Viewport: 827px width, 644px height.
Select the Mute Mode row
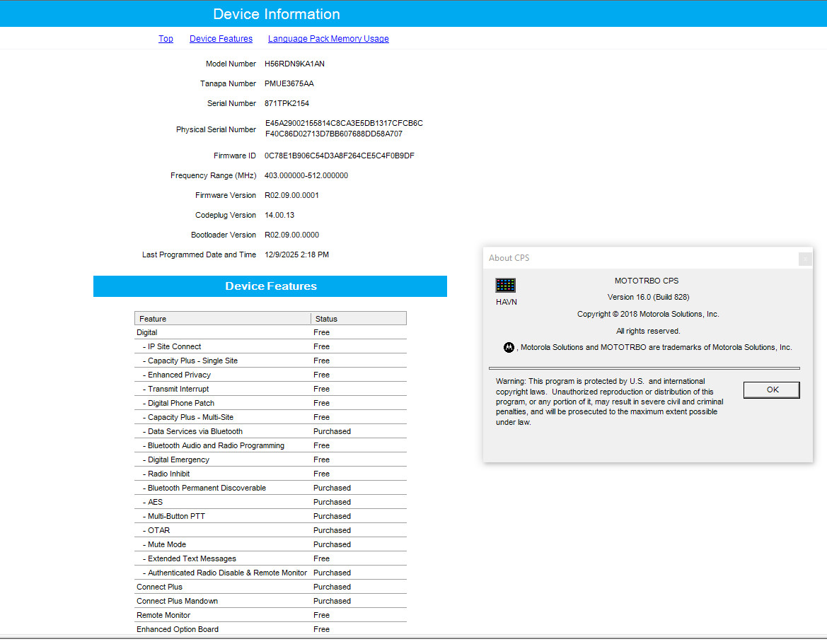[x=270, y=544]
